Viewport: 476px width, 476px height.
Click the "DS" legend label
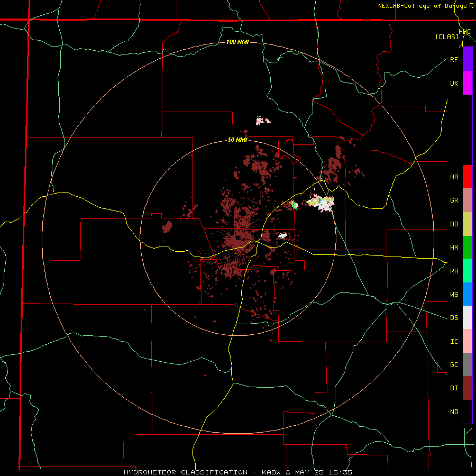tap(454, 318)
